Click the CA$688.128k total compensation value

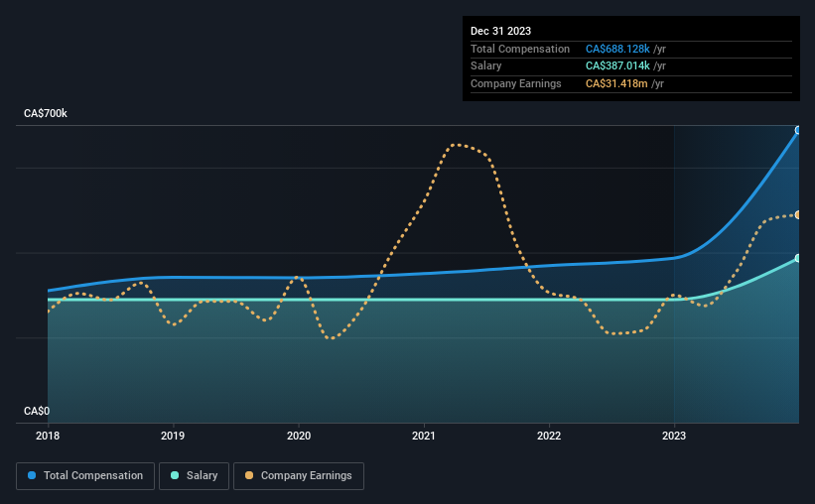click(617, 49)
